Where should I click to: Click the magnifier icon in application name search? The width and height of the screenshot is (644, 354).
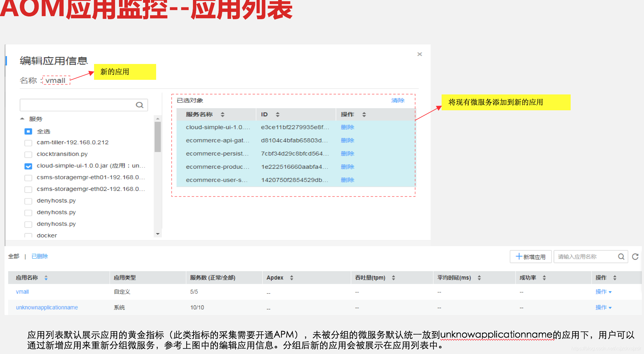621,257
